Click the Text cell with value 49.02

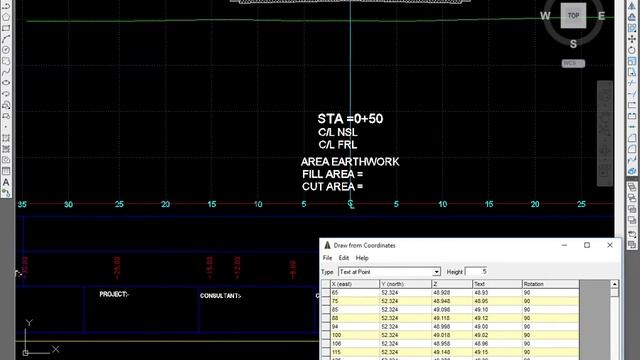pos(497,335)
